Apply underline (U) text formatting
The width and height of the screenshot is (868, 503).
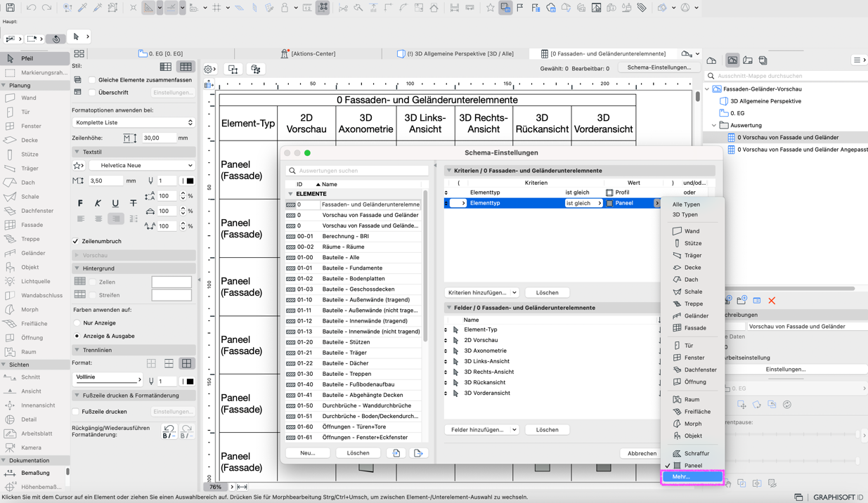(x=115, y=203)
